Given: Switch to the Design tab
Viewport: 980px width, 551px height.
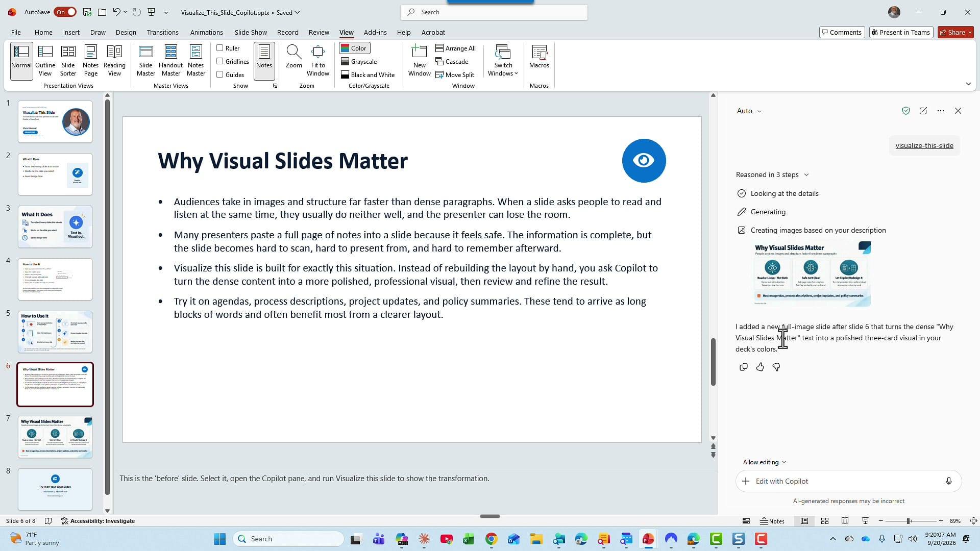Looking at the screenshot, I should [x=126, y=32].
